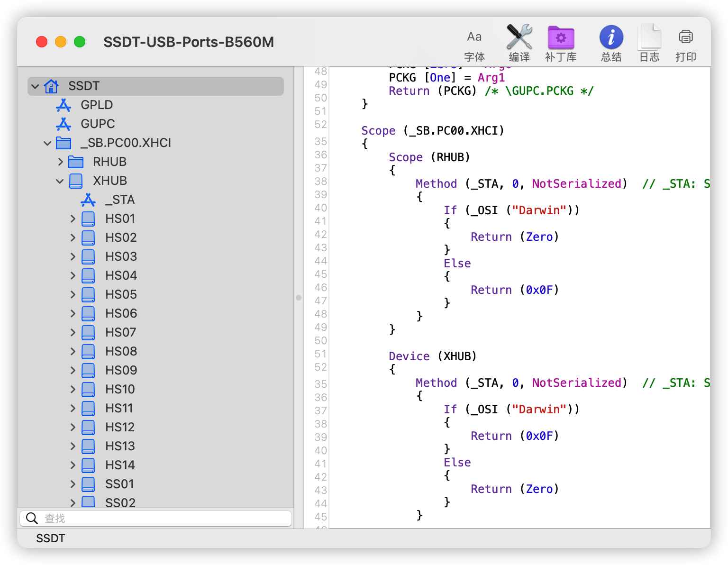The height and width of the screenshot is (565, 728).
Task: Collapse the _SB.PC00.XHCI scope
Action: pos(47,143)
